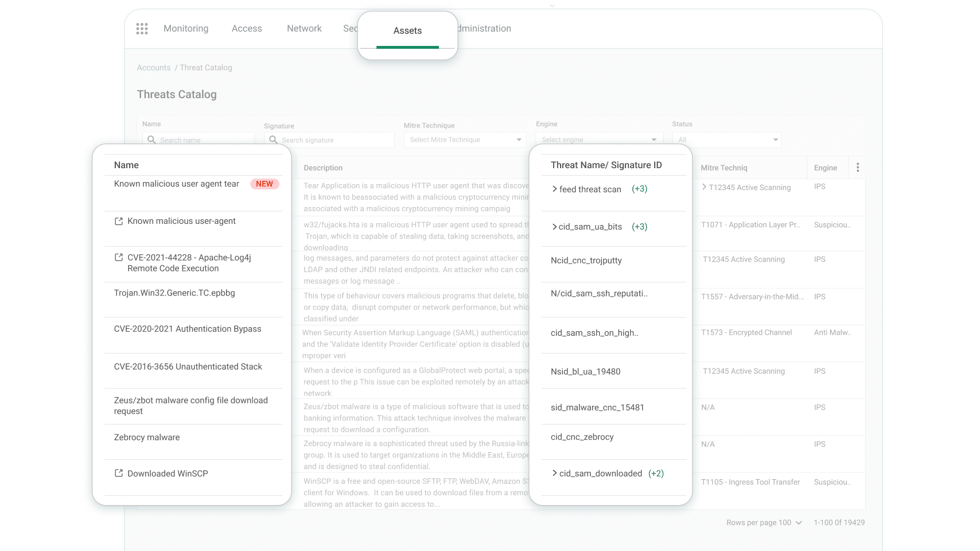Focus the Search signature input field
This screenshot has height=551, width=980.
(x=329, y=139)
